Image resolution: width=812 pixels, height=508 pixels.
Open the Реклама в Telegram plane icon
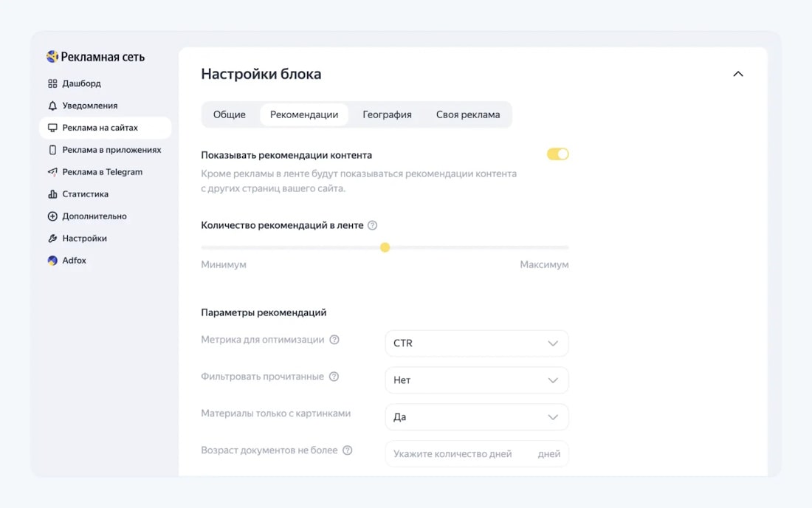point(52,172)
